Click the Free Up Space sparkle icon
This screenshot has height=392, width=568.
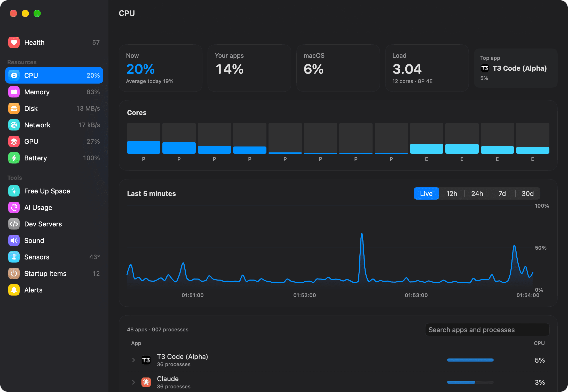pyautogui.click(x=14, y=191)
